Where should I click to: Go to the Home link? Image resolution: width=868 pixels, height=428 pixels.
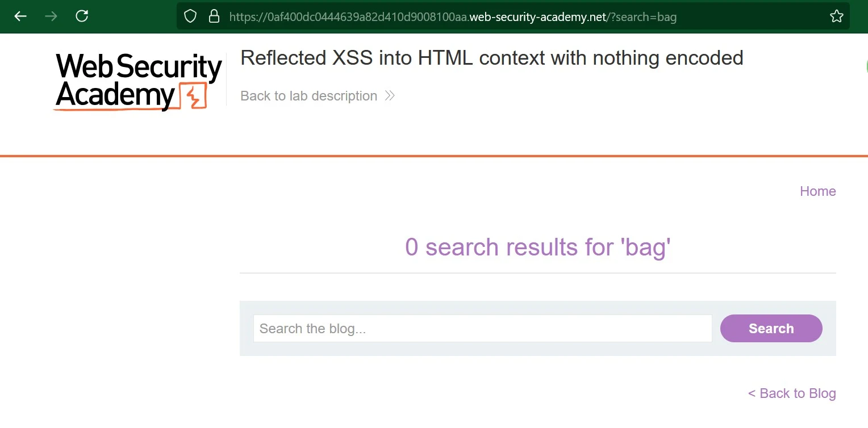click(x=817, y=191)
